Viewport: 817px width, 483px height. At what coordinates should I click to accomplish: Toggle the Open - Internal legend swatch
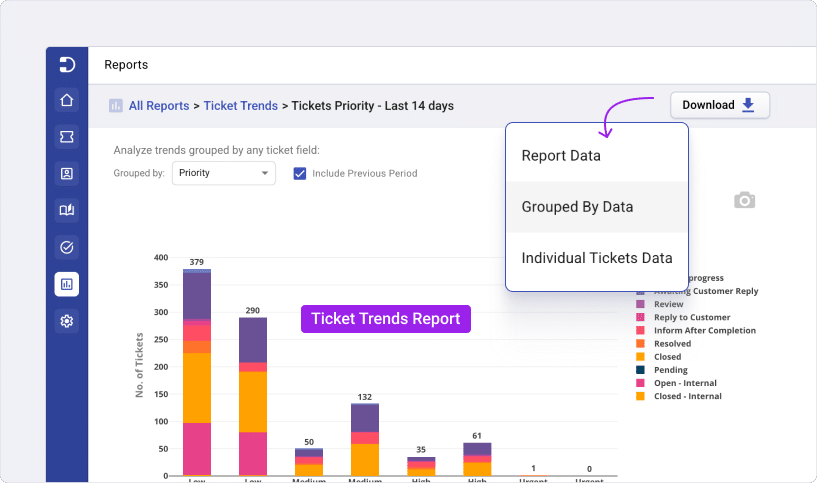(x=640, y=383)
